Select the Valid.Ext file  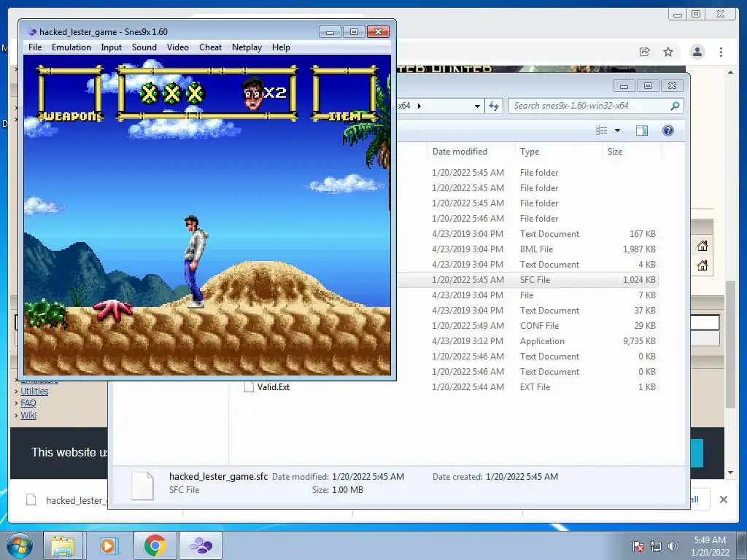(274, 387)
